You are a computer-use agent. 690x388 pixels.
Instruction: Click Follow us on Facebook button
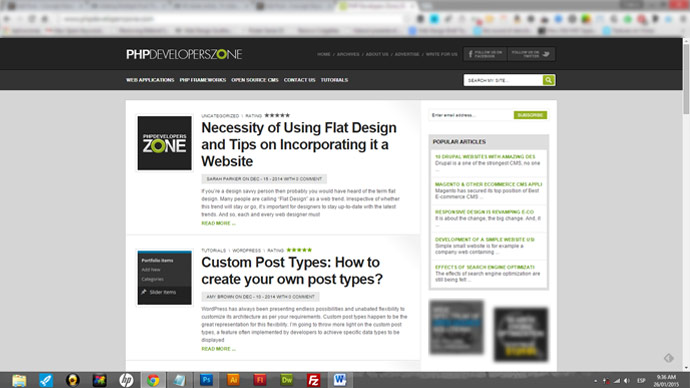point(485,54)
